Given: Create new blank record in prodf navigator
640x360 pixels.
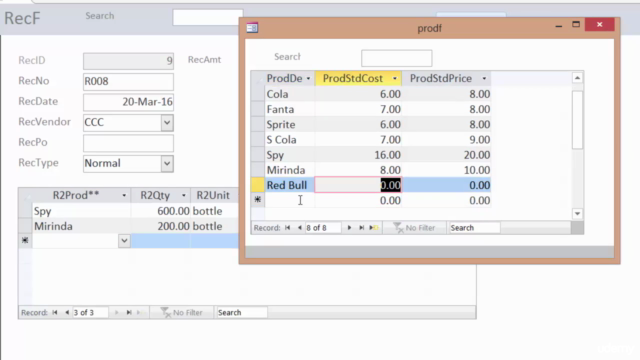Looking at the screenshot, I should 374,228.
